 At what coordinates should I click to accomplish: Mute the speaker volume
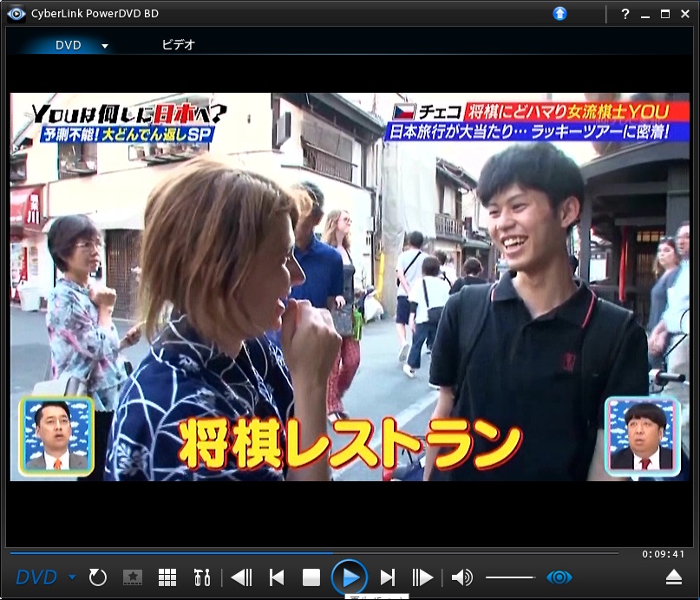[461, 577]
